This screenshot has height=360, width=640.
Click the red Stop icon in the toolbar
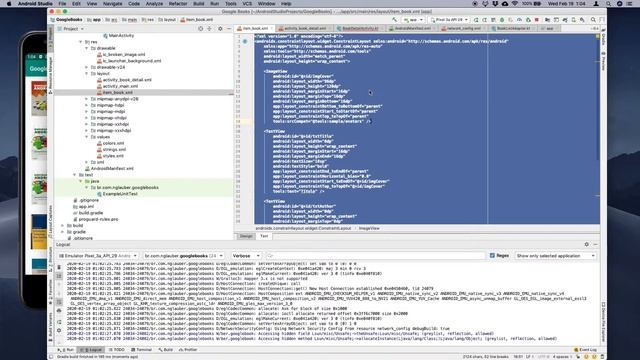(x=537, y=20)
